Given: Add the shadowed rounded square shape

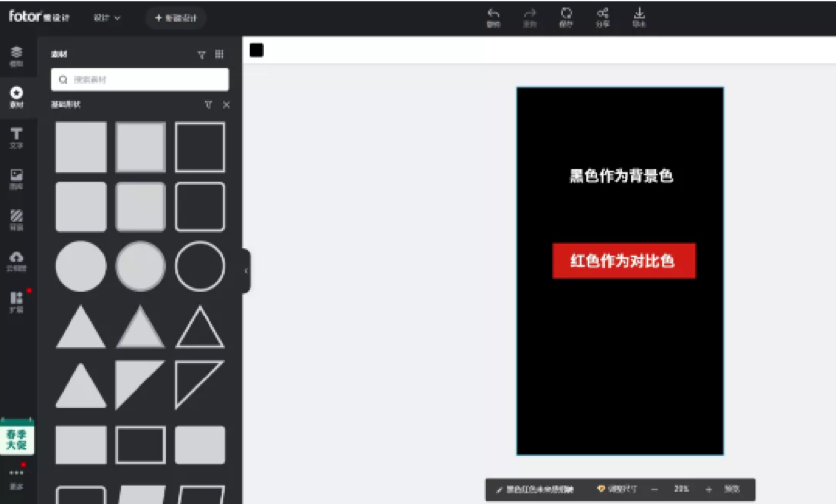Looking at the screenshot, I should point(140,206).
